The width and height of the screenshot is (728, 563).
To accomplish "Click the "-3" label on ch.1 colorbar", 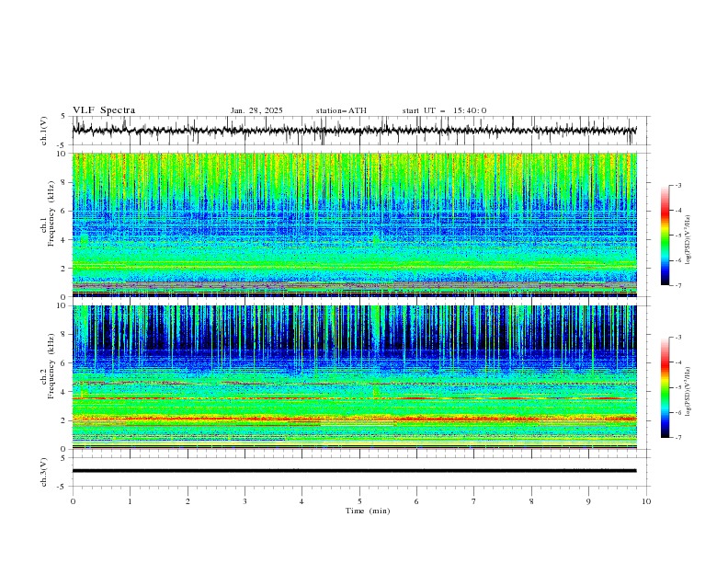I will [x=677, y=185].
